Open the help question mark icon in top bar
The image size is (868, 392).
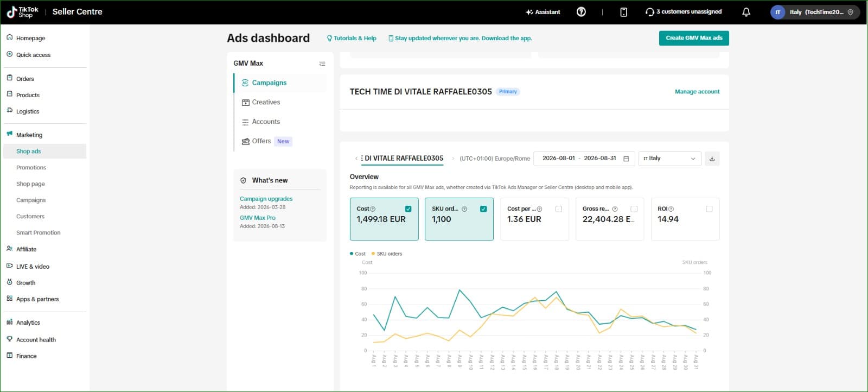581,12
